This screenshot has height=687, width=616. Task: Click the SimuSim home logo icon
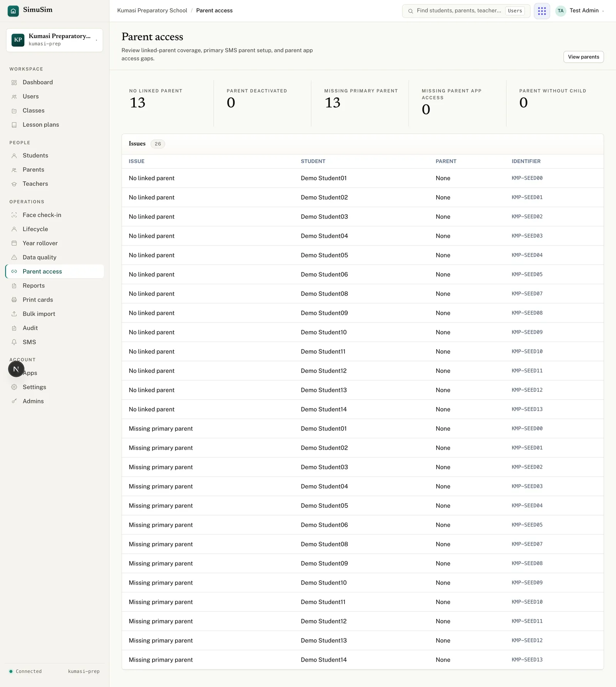coord(13,11)
